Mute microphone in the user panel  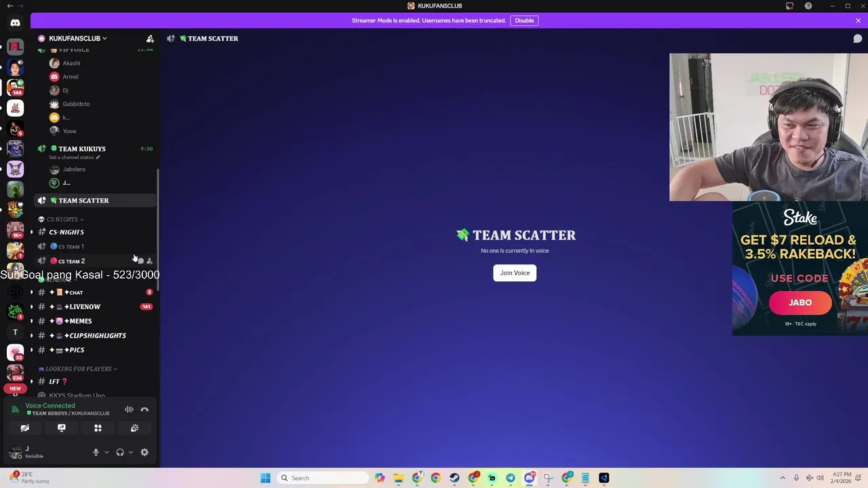[96, 452]
